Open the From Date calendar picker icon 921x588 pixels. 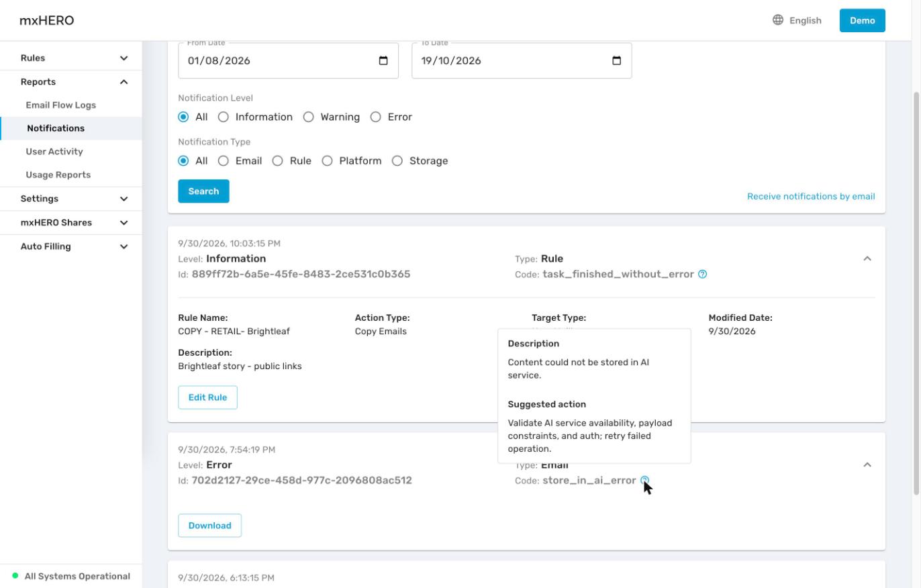pyautogui.click(x=383, y=60)
